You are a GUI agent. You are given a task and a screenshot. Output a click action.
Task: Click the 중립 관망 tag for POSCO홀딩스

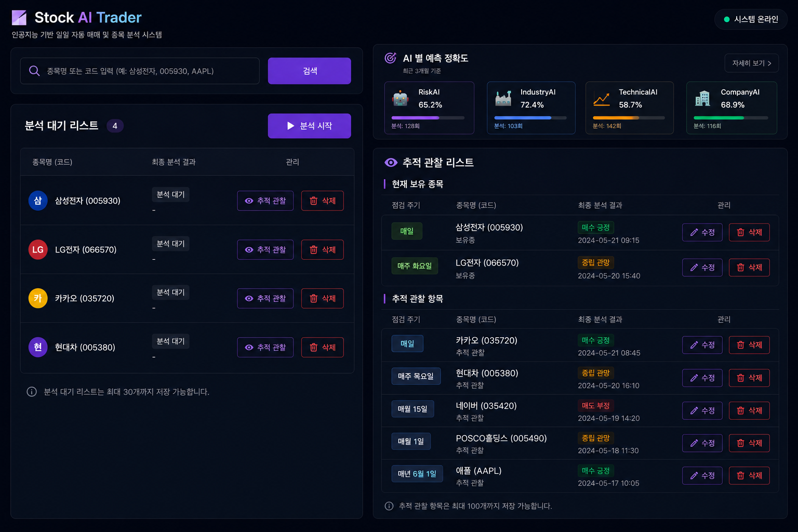595,438
